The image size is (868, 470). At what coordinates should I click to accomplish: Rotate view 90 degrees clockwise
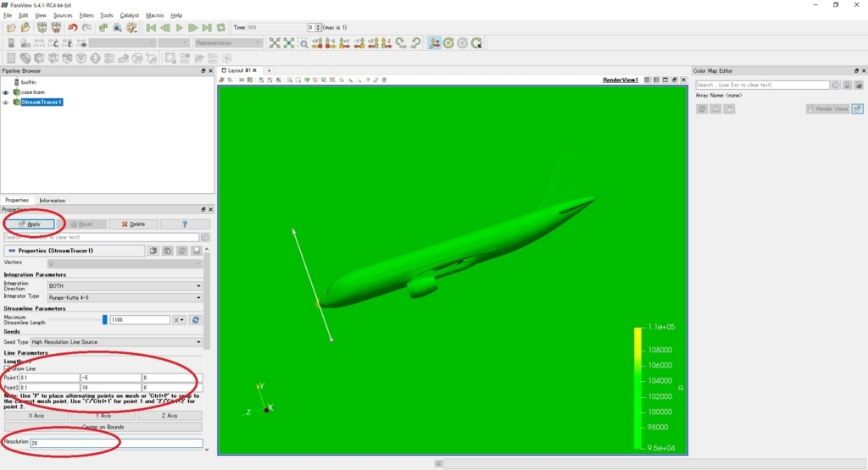pos(400,43)
